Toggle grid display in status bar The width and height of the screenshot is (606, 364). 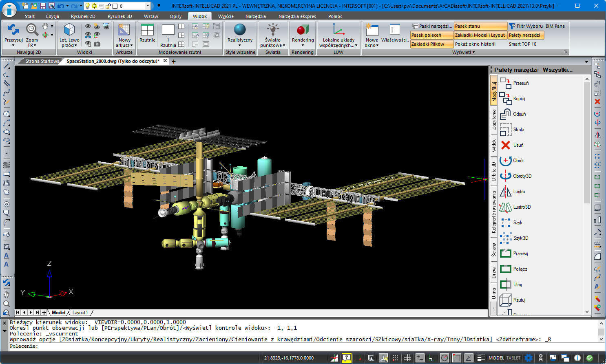pyautogui.click(x=407, y=358)
